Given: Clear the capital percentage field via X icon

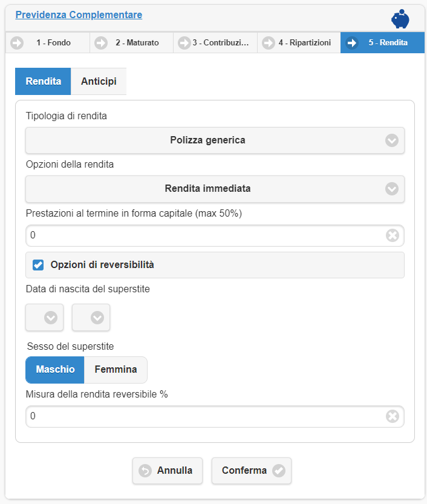Looking at the screenshot, I should (x=393, y=235).
